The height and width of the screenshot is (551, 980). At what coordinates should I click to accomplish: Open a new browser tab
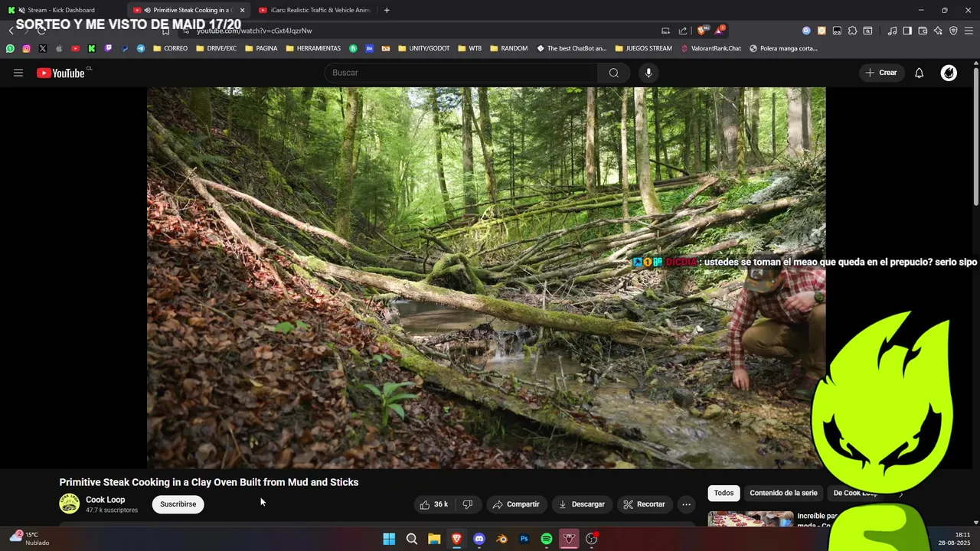point(387,10)
